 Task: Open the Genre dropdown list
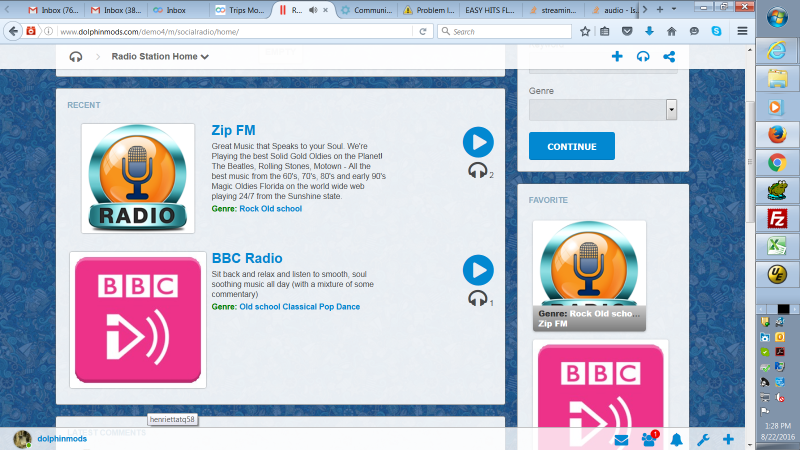[603, 110]
